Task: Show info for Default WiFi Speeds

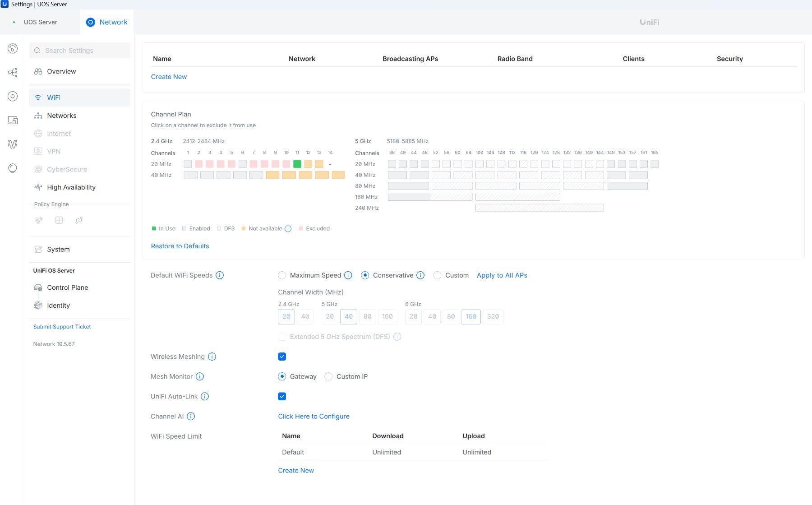Action: (220, 275)
